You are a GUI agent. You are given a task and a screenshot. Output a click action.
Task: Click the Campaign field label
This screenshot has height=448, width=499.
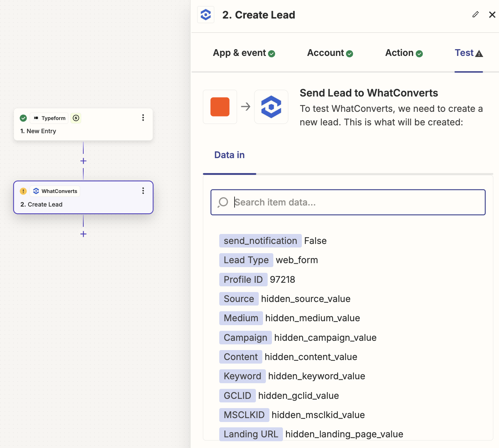pos(246,338)
